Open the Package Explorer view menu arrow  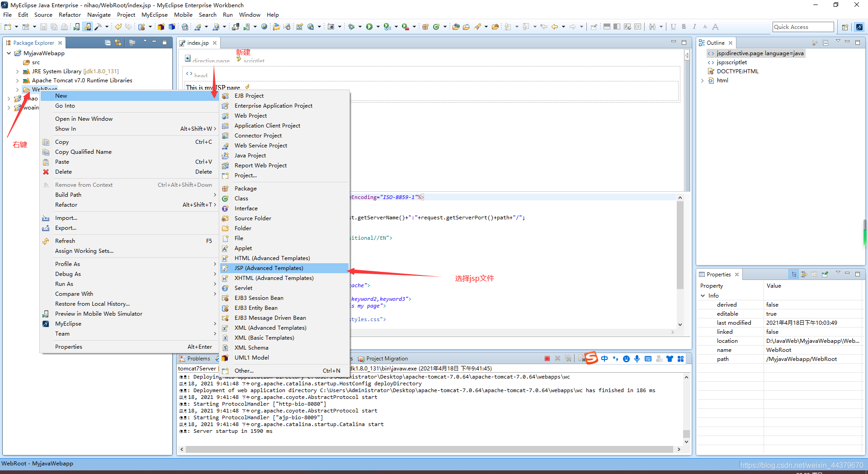145,42
